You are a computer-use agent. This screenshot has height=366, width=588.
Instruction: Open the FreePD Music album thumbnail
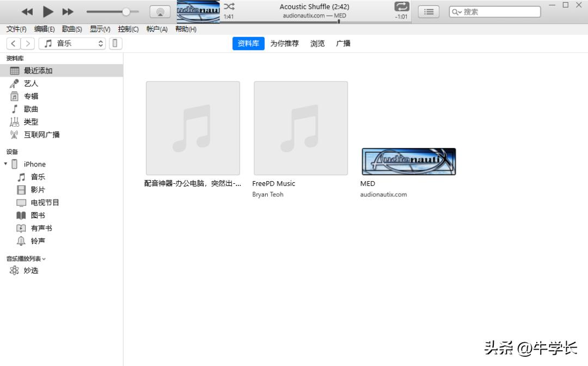(x=301, y=128)
